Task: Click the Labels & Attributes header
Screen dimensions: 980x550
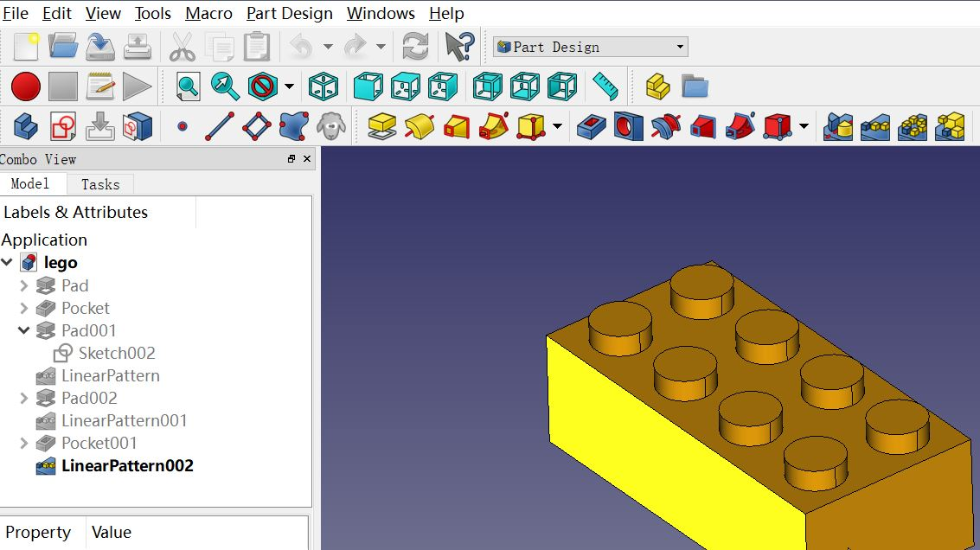Action: pyautogui.click(x=75, y=213)
